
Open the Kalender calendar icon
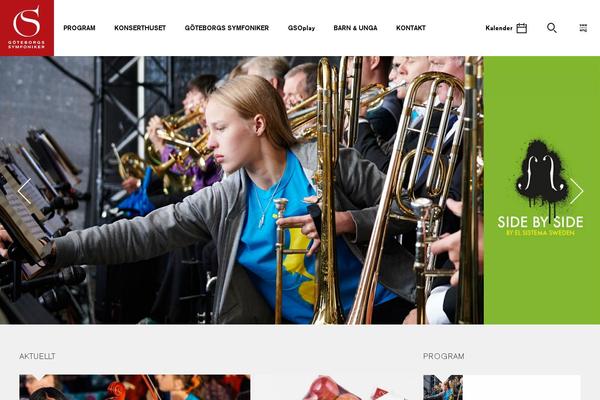pos(522,28)
